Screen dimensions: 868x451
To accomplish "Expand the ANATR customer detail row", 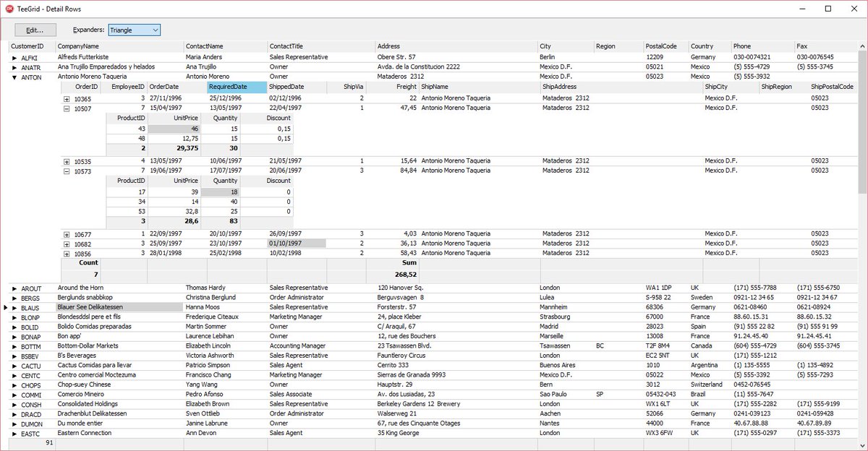I will [14, 66].
